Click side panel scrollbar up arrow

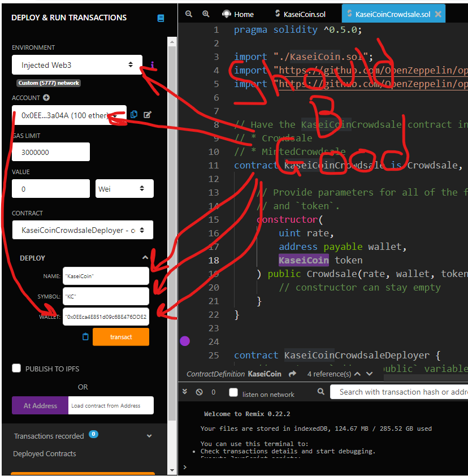coord(172,42)
